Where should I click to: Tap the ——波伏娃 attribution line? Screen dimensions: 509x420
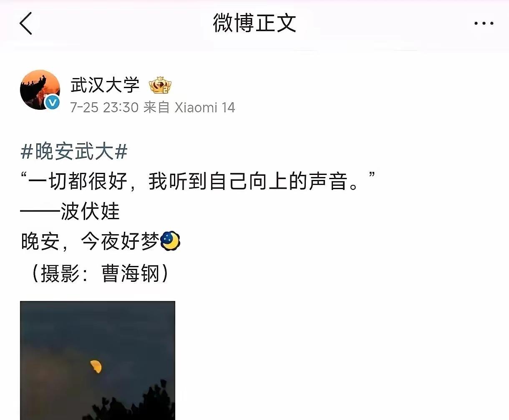[x=70, y=211]
